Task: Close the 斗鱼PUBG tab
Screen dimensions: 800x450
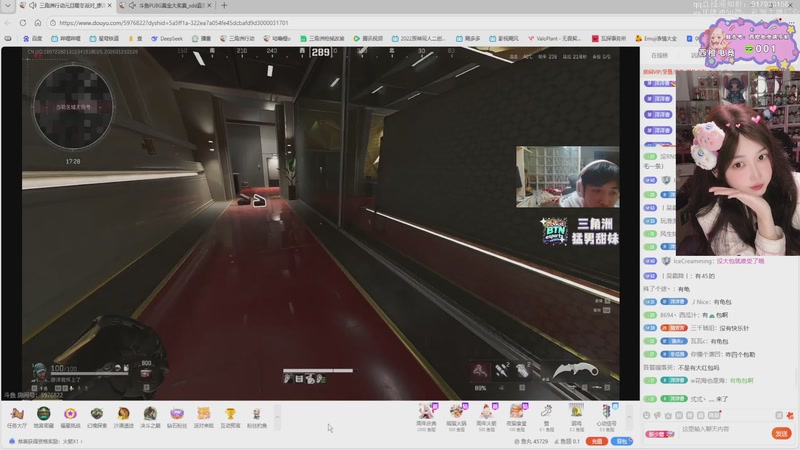Action: [209, 6]
